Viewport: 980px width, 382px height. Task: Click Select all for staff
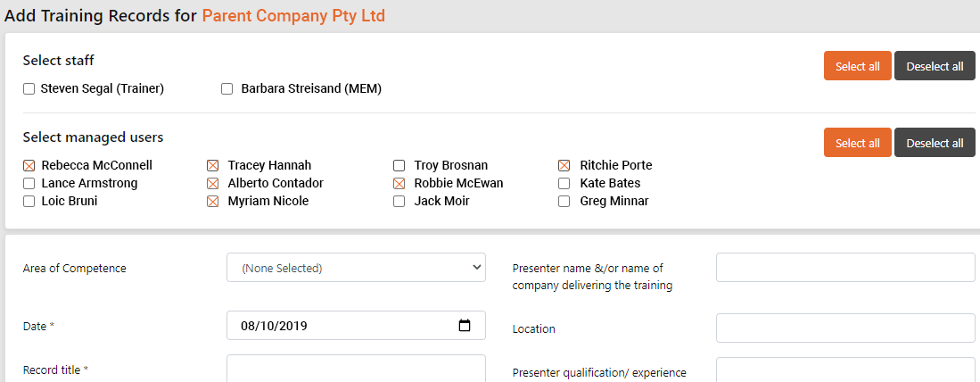[x=858, y=66]
